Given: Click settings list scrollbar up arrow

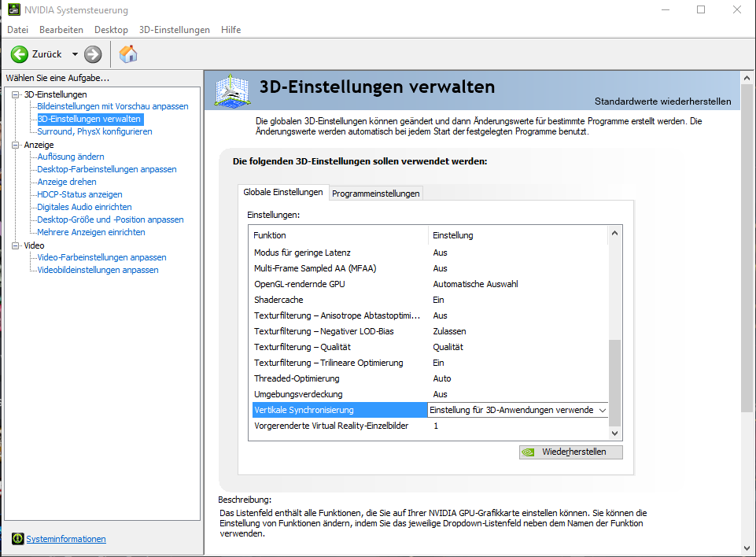Looking at the screenshot, I should pos(614,233).
